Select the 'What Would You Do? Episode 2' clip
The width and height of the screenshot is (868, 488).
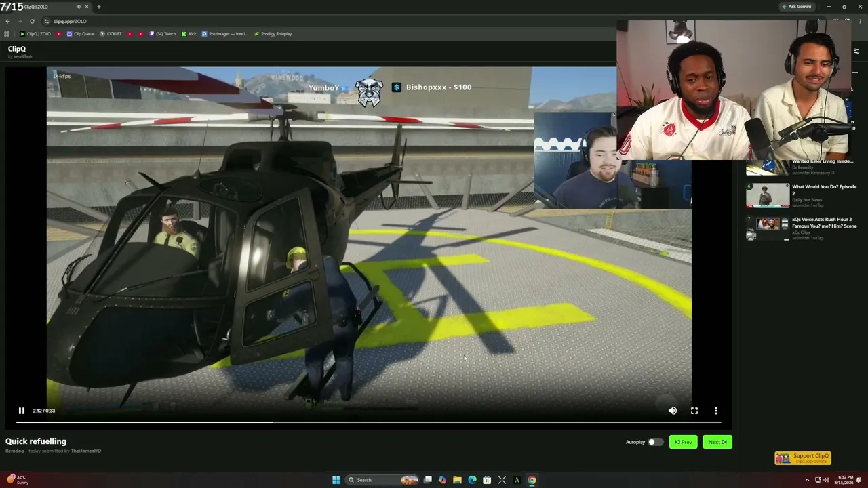tap(824, 190)
